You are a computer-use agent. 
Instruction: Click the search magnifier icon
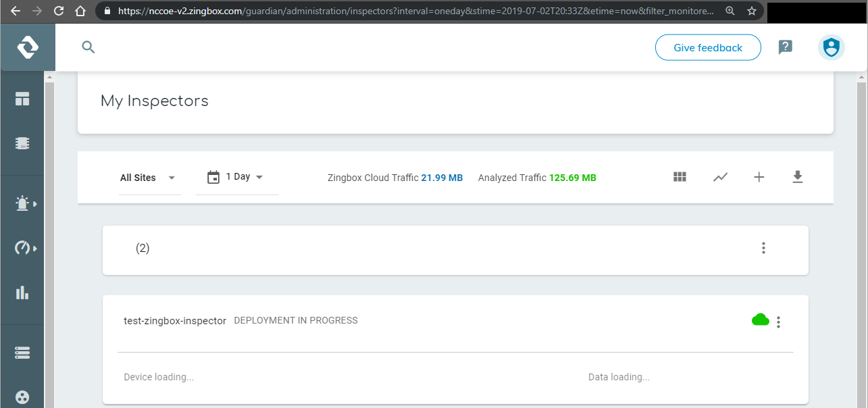pos(88,47)
